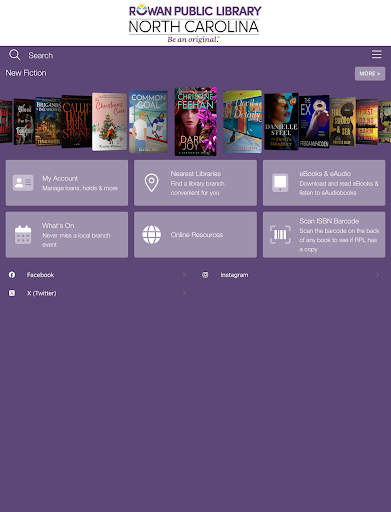The image size is (391, 512).
Task: Click the What's On calendar icon
Action: click(x=23, y=235)
